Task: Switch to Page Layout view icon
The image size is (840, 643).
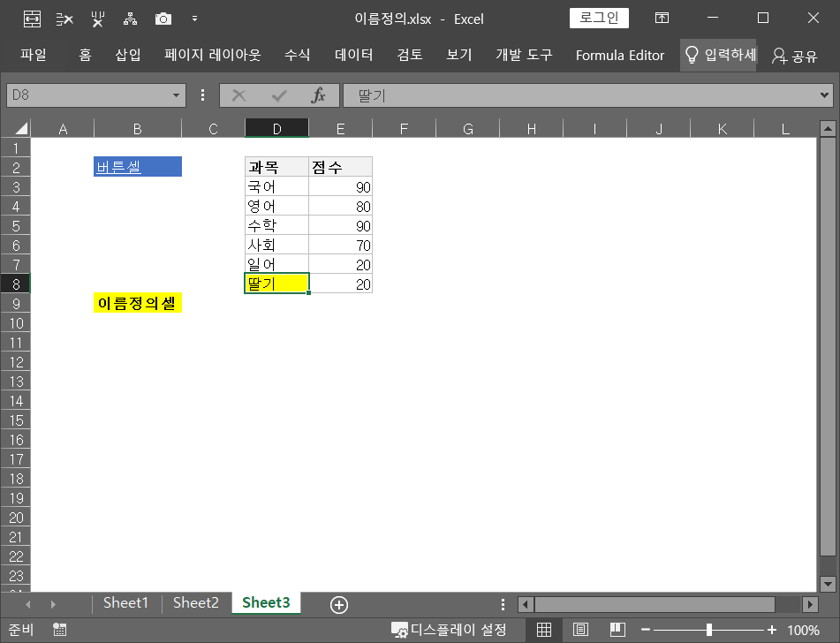Action: pos(580,630)
